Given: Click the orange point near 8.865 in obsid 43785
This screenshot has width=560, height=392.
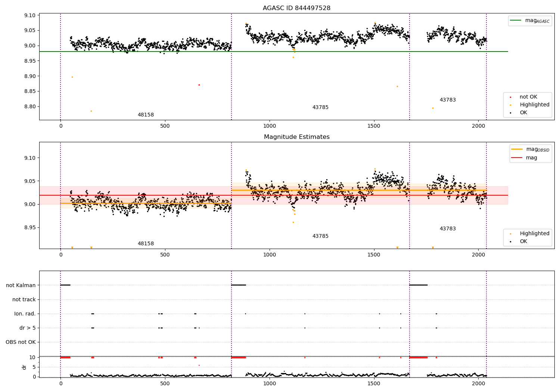Looking at the screenshot, I should pos(397,86).
